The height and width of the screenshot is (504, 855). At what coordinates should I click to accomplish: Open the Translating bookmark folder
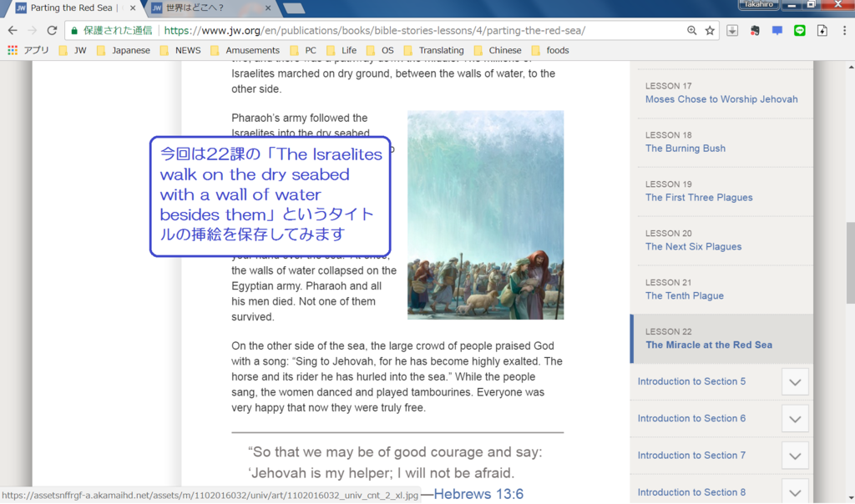[x=434, y=50]
